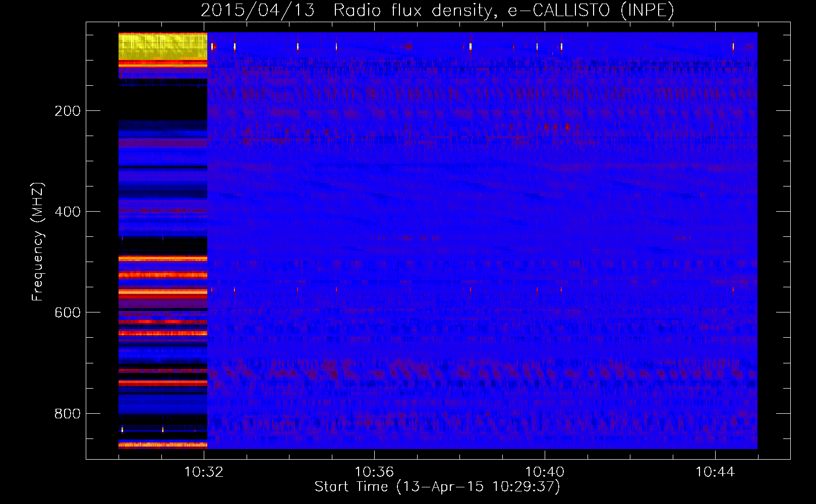Click the 400 frequency tick label
The image size is (816, 504).
68,212
